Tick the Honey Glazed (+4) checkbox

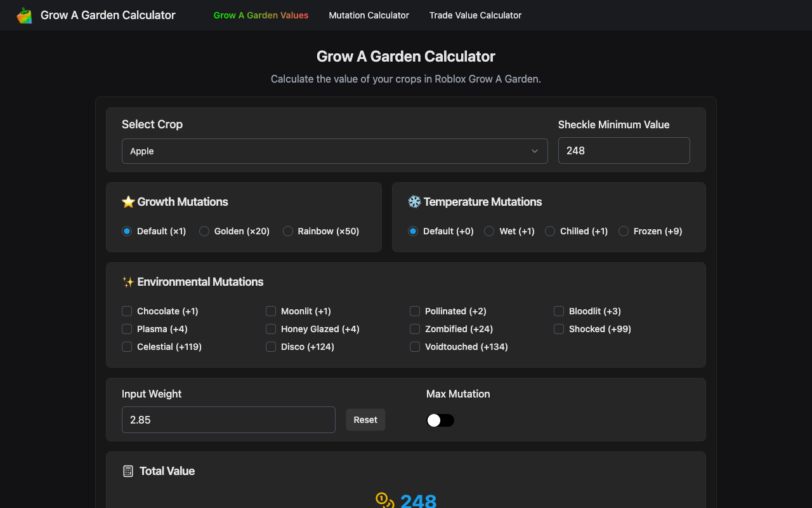point(271,329)
